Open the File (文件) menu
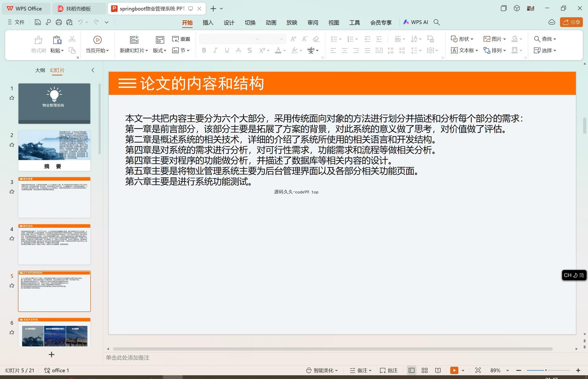588x379 pixels. [16, 22]
